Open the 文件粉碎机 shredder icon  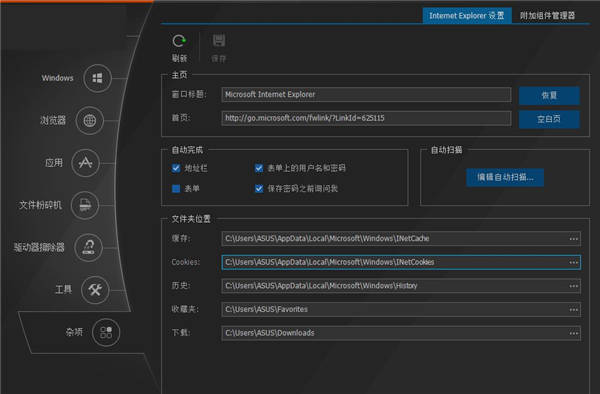coord(85,205)
